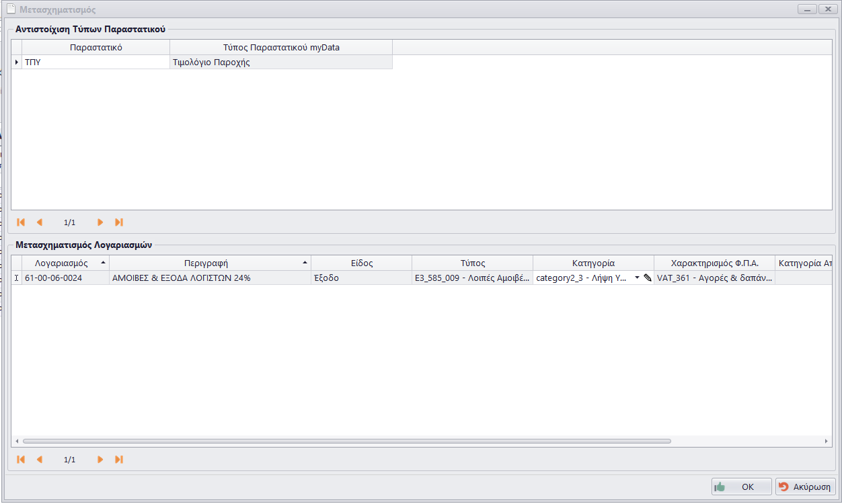Go to last page in upper document-type grid
The width and height of the screenshot is (842, 504).
click(119, 222)
